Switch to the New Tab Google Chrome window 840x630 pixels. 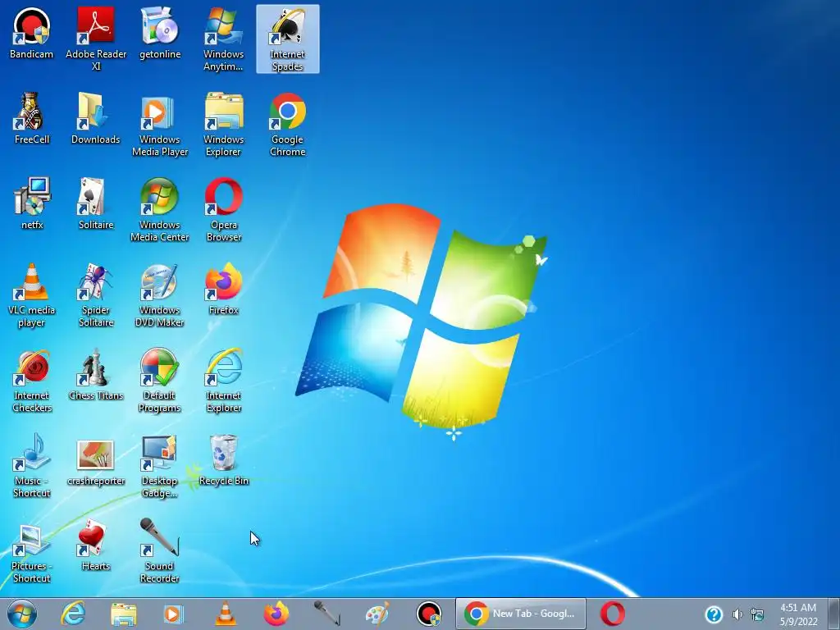click(520, 614)
